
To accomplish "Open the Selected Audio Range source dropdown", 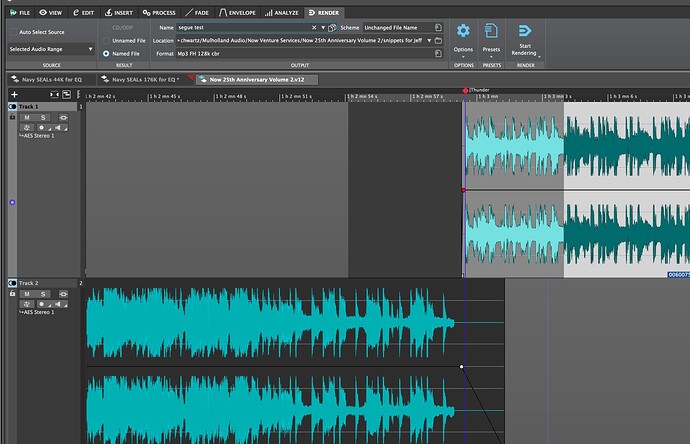I will tap(50, 48).
